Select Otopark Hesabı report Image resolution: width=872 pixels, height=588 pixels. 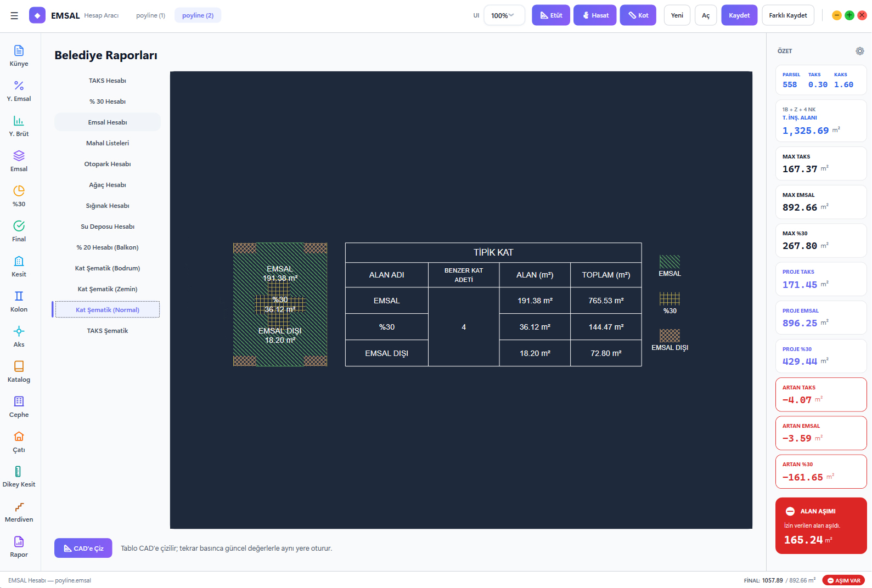click(x=108, y=164)
